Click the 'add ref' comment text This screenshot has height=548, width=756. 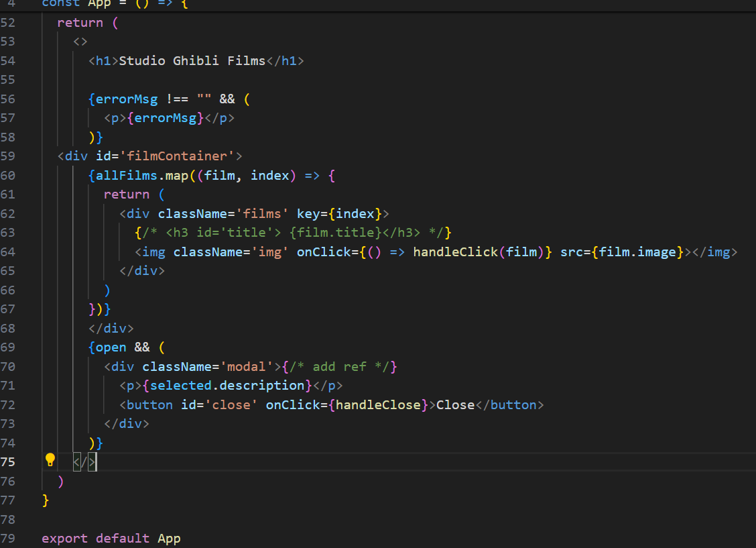pyautogui.click(x=339, y=367)
